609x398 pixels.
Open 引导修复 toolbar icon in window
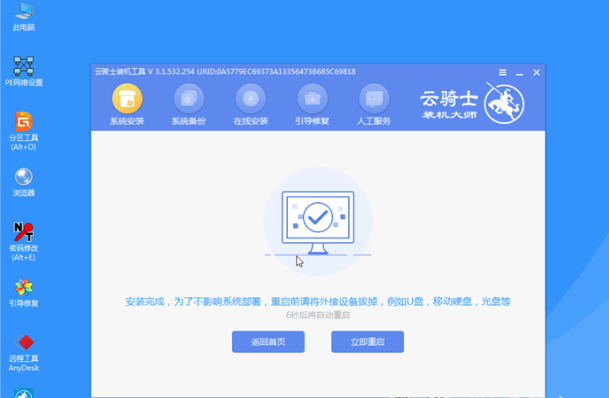point(312,99)
